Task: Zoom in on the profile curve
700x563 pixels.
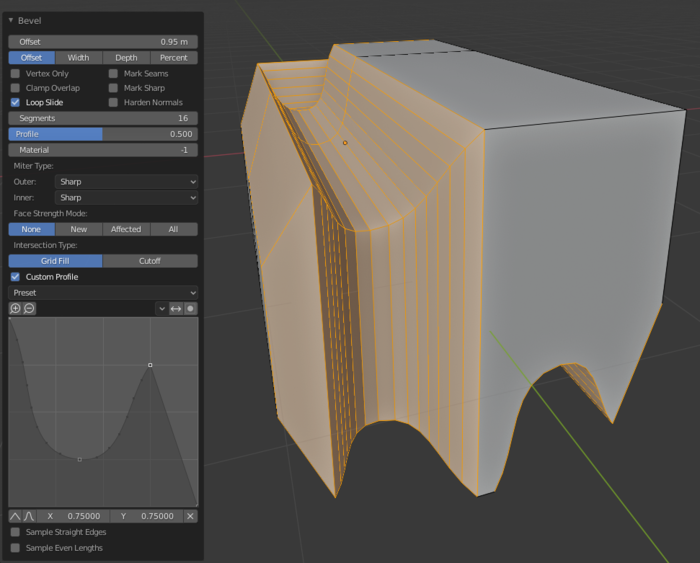Action: pos(15,309)
